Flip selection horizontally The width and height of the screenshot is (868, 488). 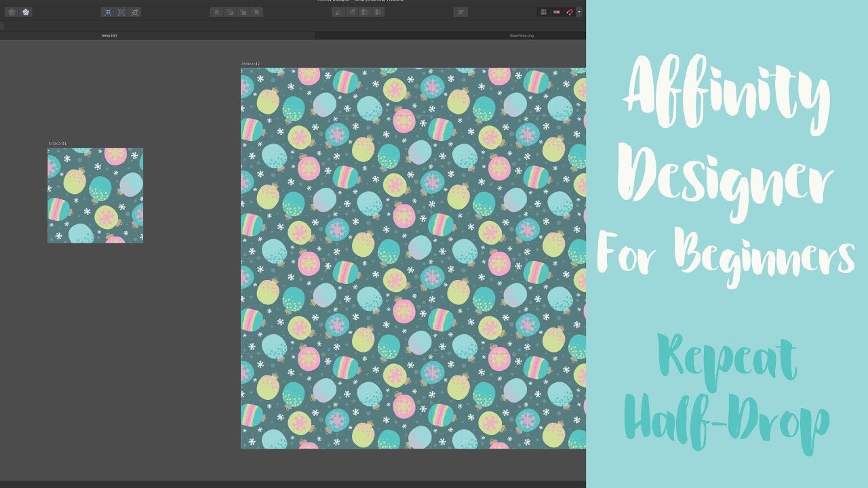click(338, 12)
